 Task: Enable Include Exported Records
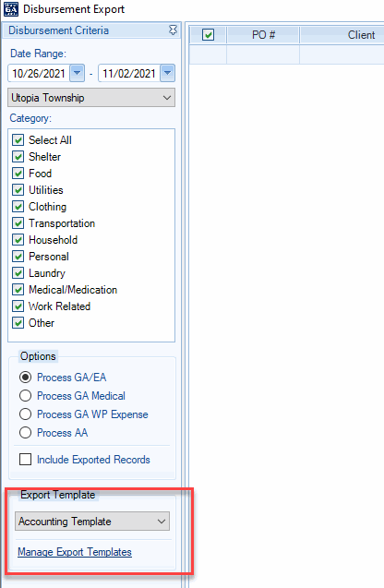[x=25, y=460]
